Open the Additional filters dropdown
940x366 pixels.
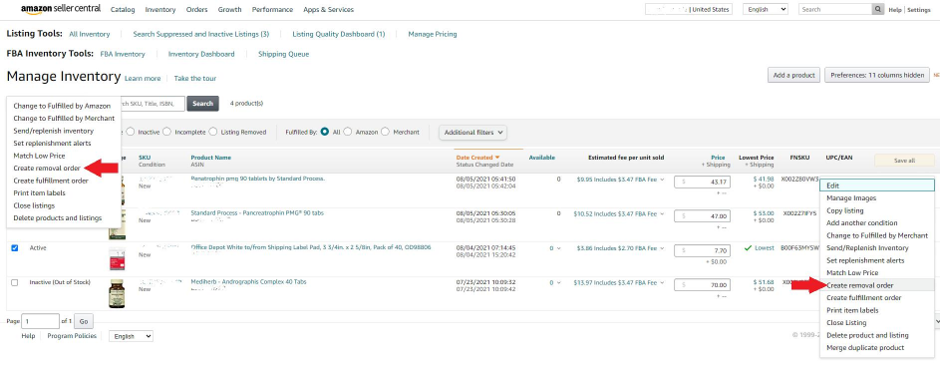click(x=473, y=132)
